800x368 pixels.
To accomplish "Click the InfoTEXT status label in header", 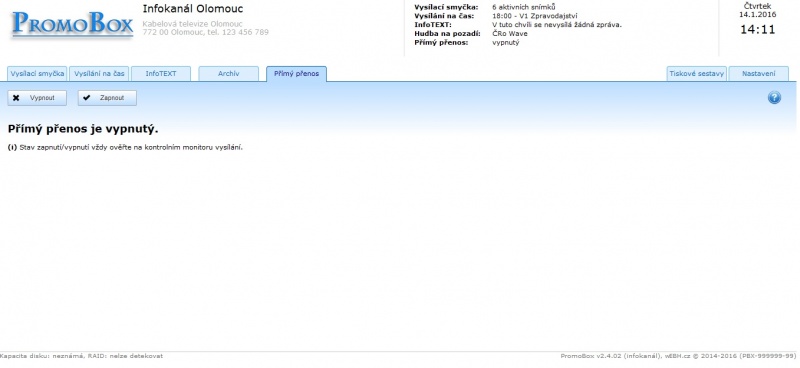I will click(433, 24).
